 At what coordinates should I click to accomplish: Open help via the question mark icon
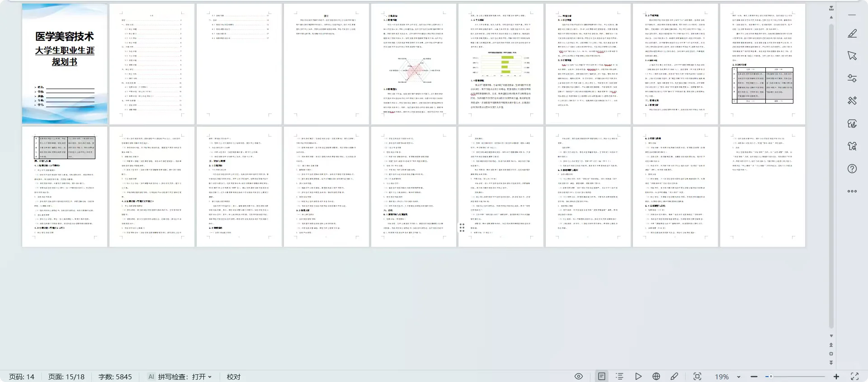tap(852, 169)
